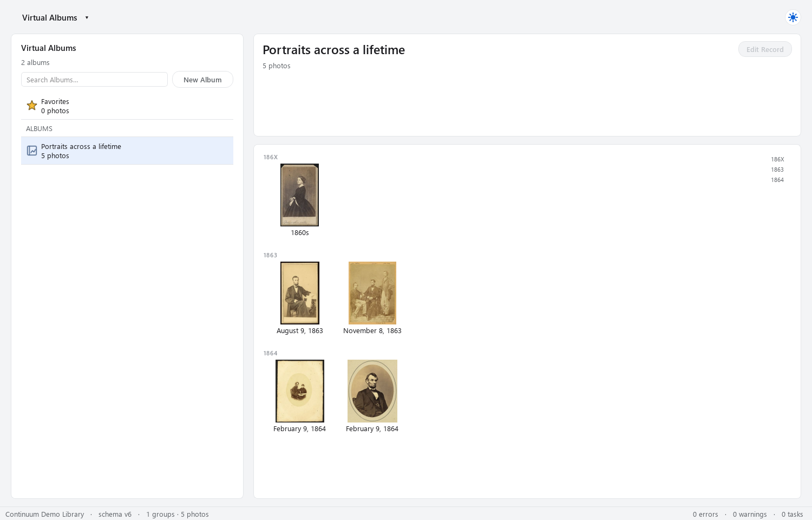Click the 186X group heading
Image resolution: width=812 pixels, height=520 pixels.
(271, 157)
